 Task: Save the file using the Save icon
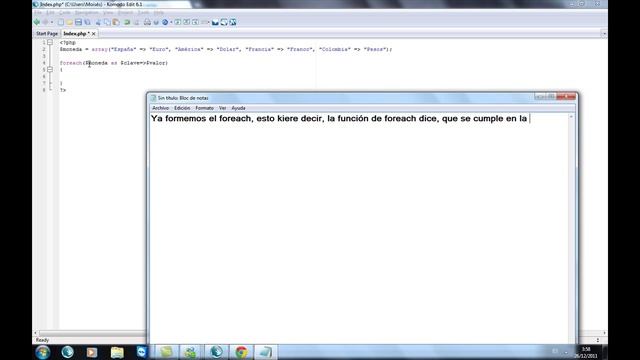(x=78, y=22)
